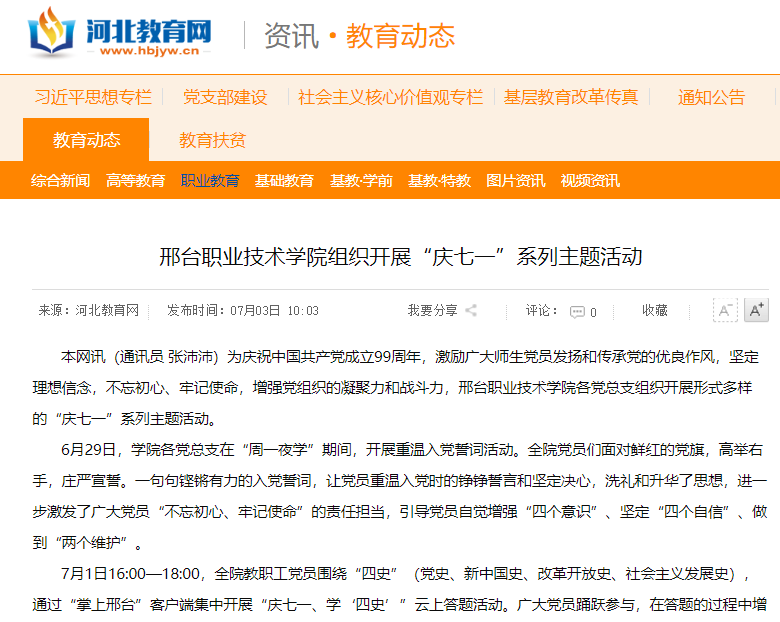Open 图片资讯 news section
The height and width of the screenshot is (622, 780).
point(515,181)
